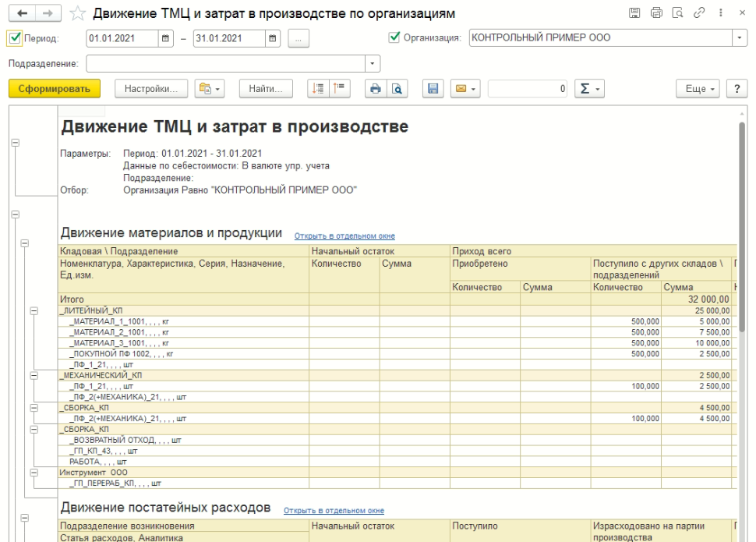Screen dimensions: 756x542
Task: Collapse the _ЛИТЕЙНЫЙ_КП group in the tree
Action: 34,310
